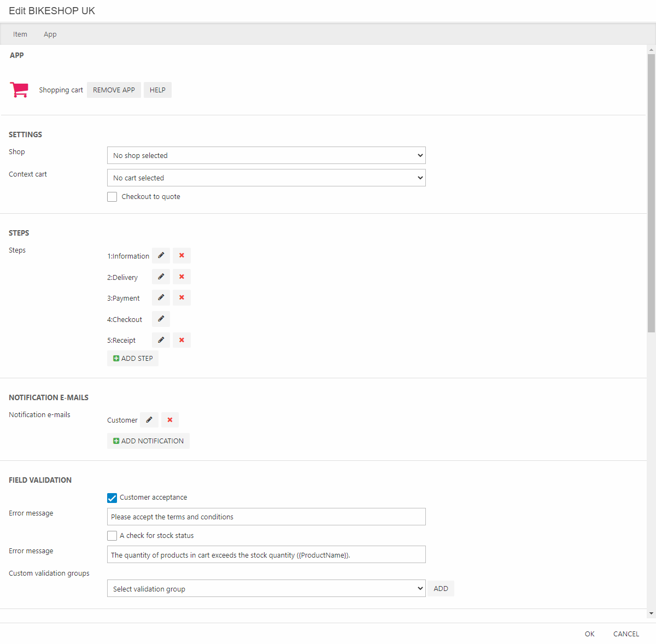Edit the Customer notification e-mail
The height and width of the screenshot is (644, 656).
pos(149,420)
